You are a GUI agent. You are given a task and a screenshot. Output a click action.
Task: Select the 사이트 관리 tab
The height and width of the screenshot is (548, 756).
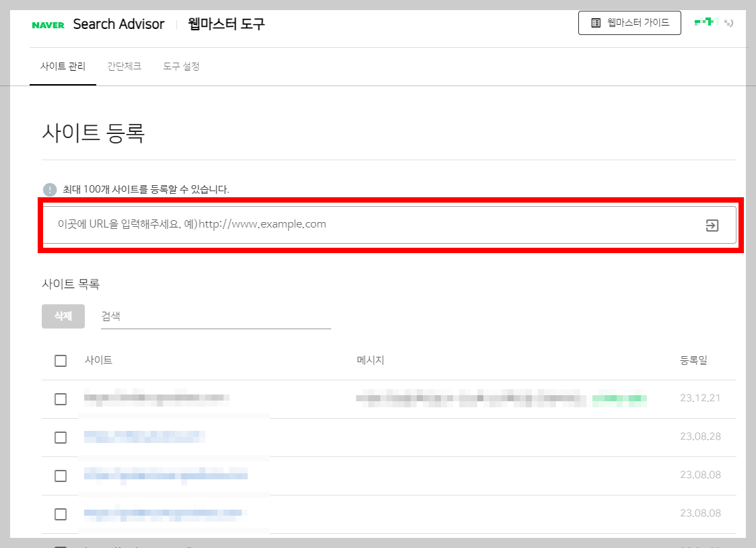(x=63, y=66)
